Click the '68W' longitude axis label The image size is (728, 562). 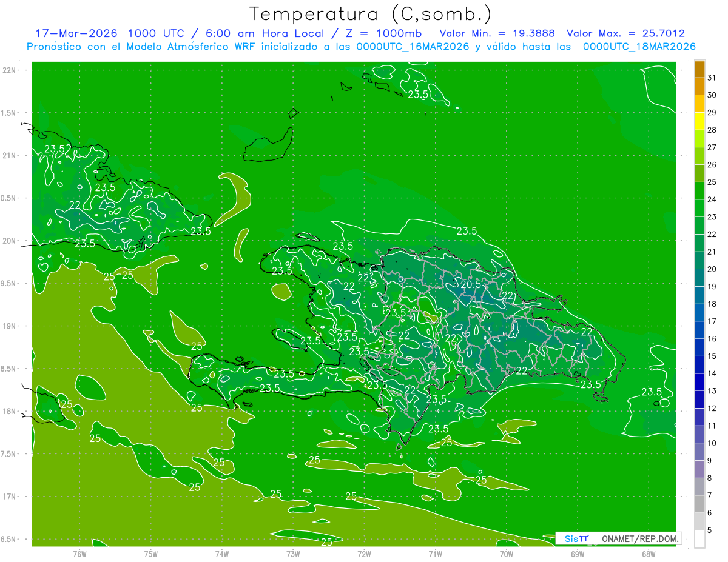(x=649, y=553)
